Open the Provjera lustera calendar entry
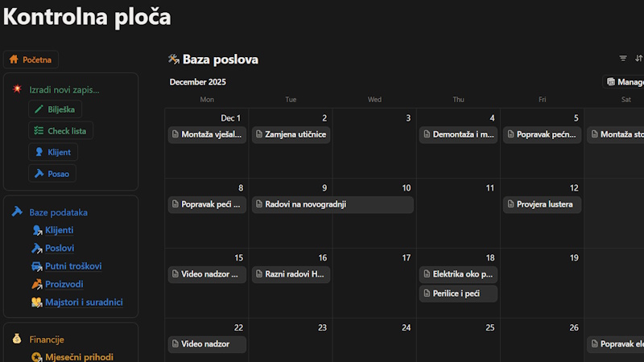Screen dimensions: 644x362 click(x=542, y=204)
